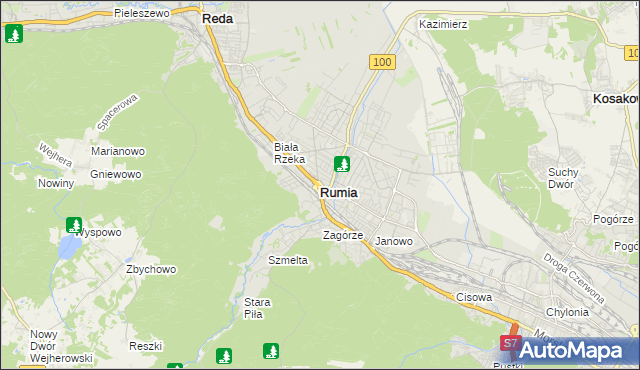The image size is (640, 370).
Task: Select the Reszki label
Action: (x=146, y=346)
